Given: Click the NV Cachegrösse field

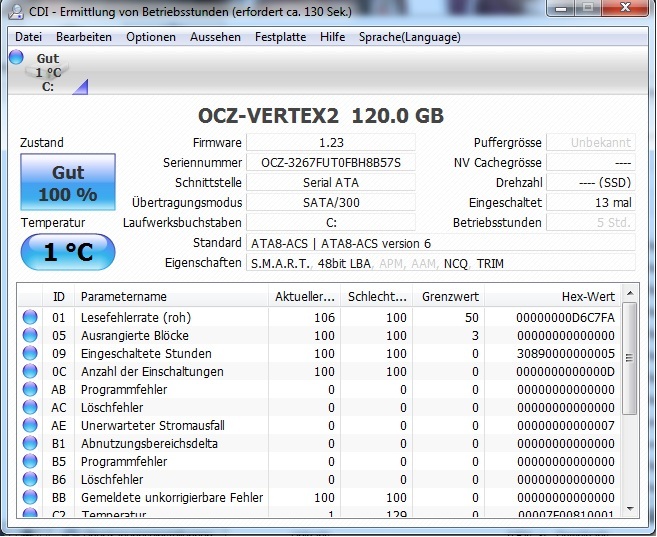Looking at the screenshot, I should point(591,163).
